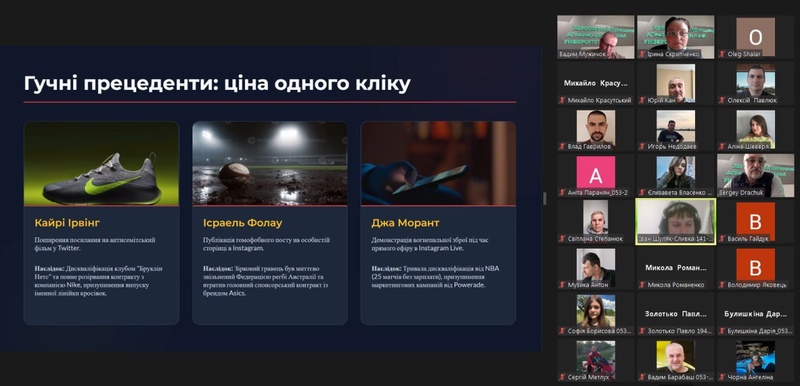800x386 pixels.
Task: Click the pink 'A' avatar of Аніта Паранян
Action: pyautogui.click(x=595, y=172)
